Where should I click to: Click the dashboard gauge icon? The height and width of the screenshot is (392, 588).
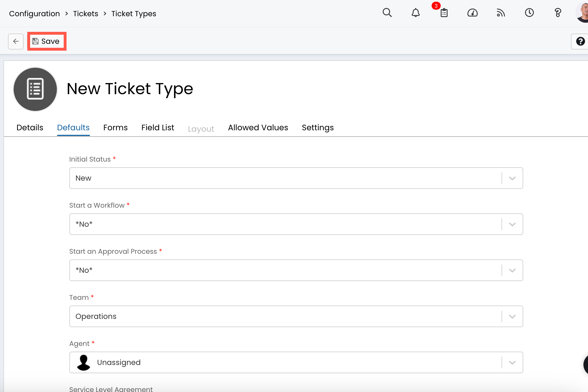pos(472,13)
